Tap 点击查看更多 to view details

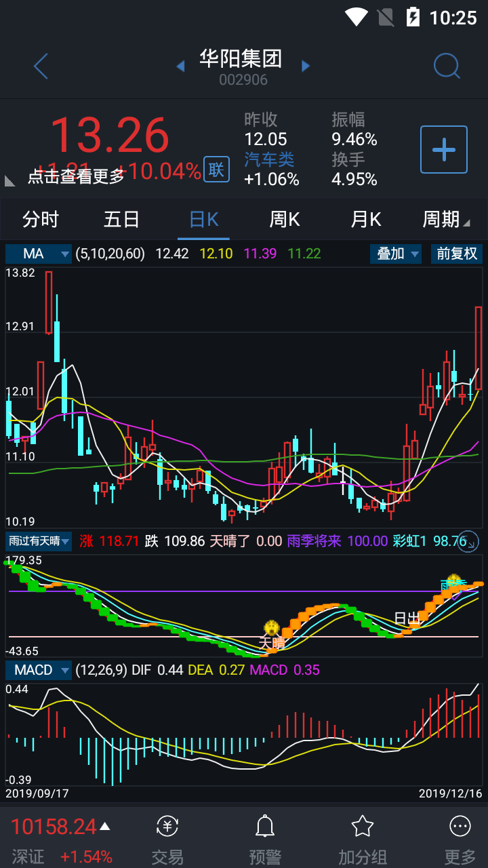click(76, 176)
